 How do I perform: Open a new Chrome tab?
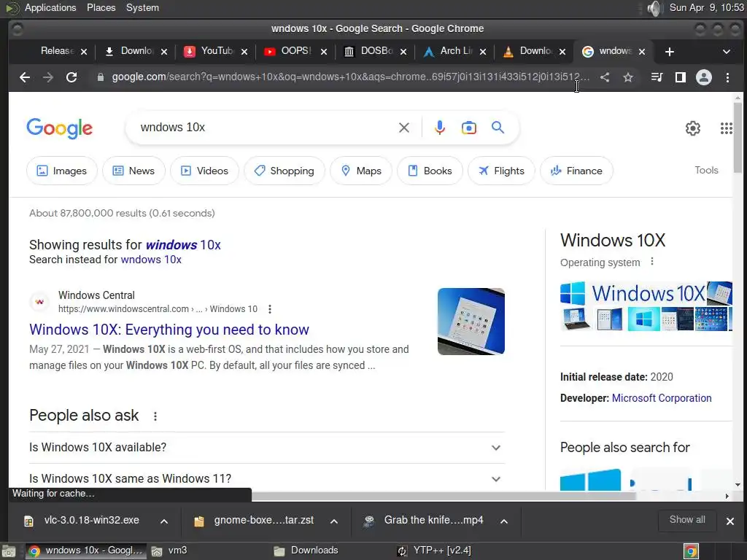(670, 52)
